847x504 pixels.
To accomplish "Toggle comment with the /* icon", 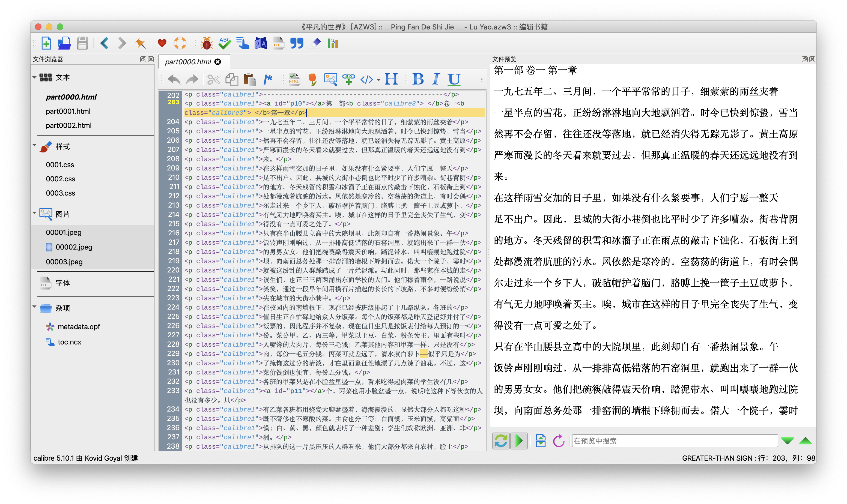I will [268, 80].
